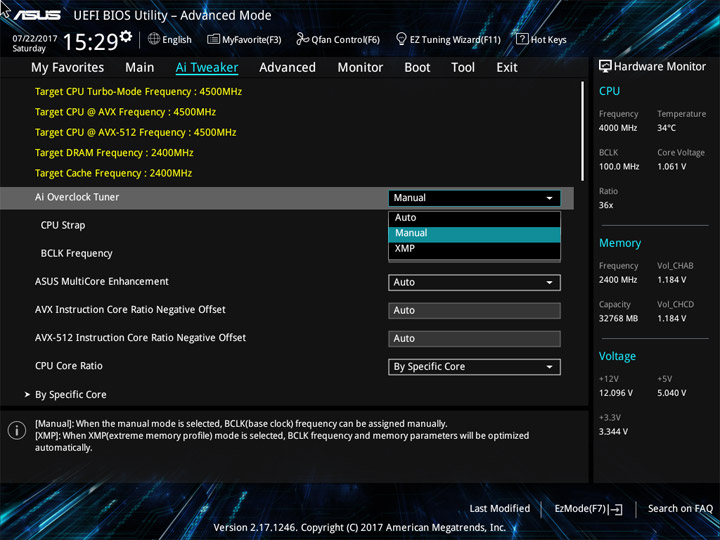
Task: Click the EzMode exit arrow icon
Action: coord(616,509)
